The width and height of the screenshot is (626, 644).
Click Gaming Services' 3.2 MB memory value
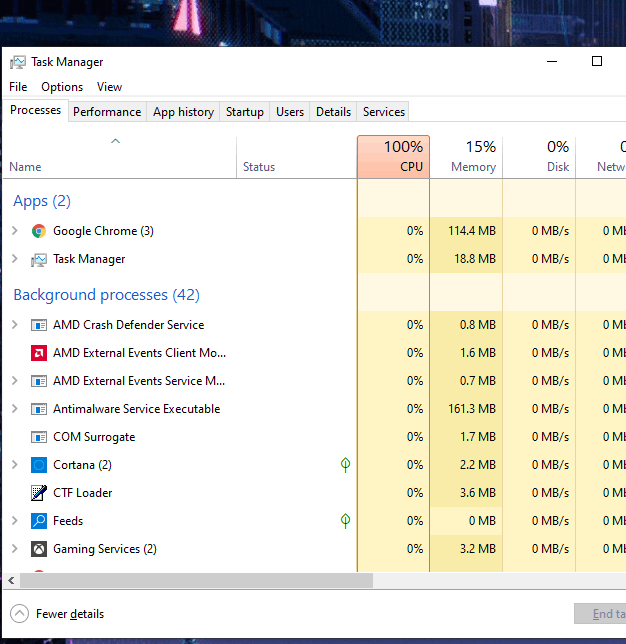478,549
